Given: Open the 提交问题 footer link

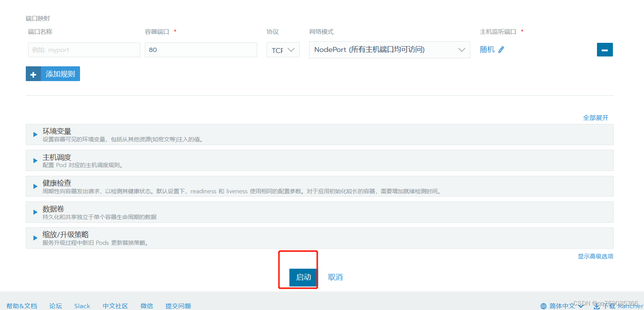Looking at the screenshot, I should coord(178,306).
